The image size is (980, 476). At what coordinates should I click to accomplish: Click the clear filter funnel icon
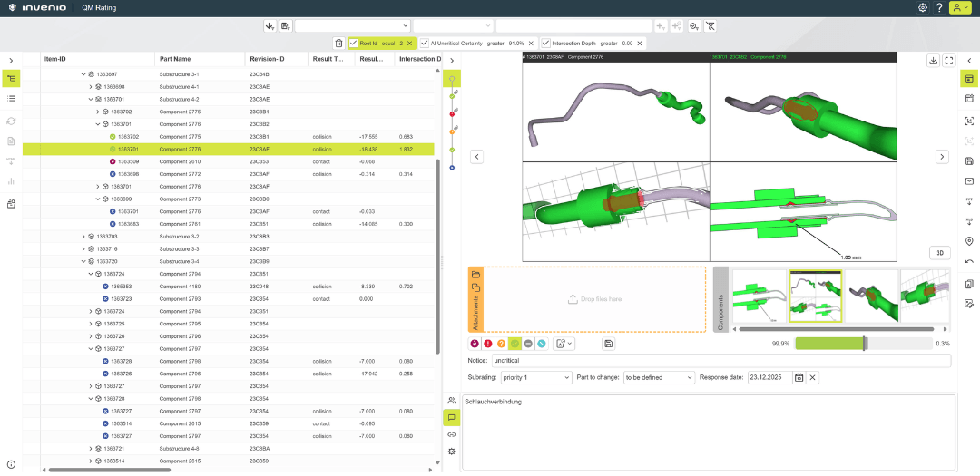[x=710, y=25]
